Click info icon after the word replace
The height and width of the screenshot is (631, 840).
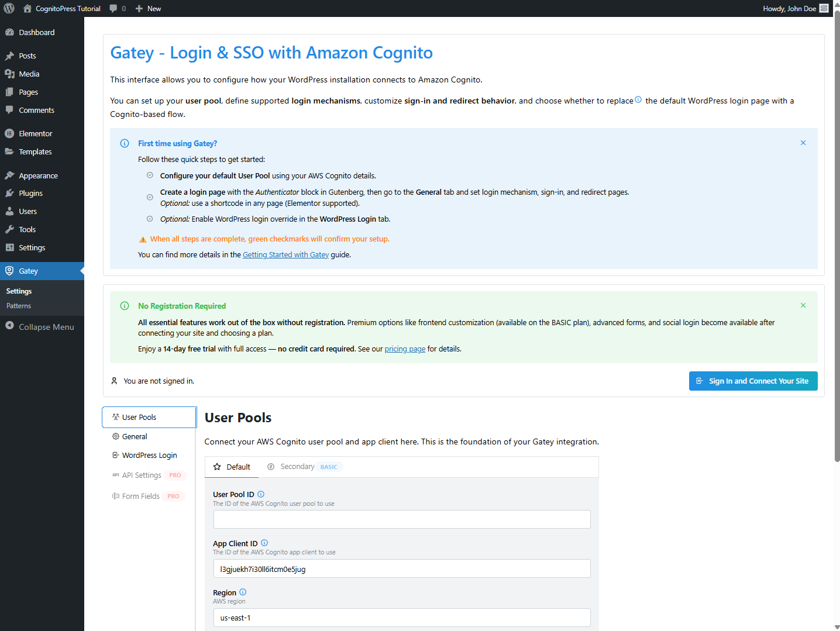[x=638, y=99]
